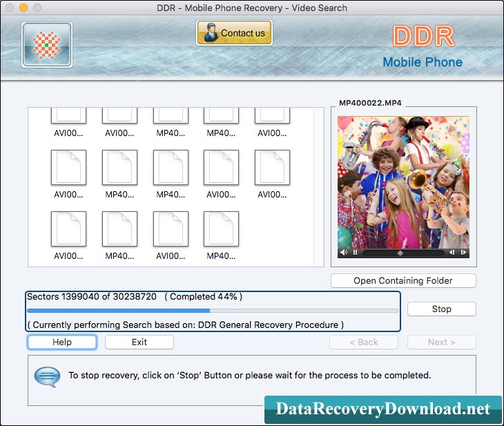Click the party video preview image
The height and width of the screenshot is (426, 504).
(403, 182)
